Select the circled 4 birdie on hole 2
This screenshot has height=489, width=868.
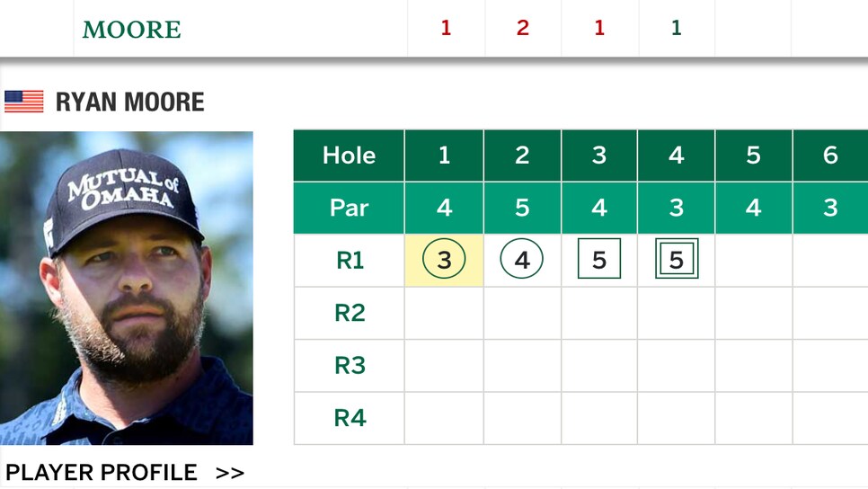521,259
